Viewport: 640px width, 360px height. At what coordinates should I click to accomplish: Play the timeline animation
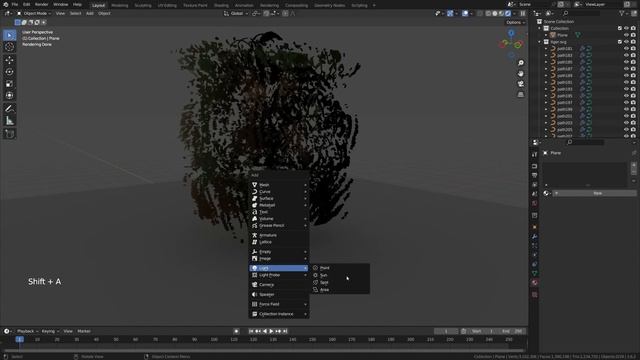pos(271,331)
